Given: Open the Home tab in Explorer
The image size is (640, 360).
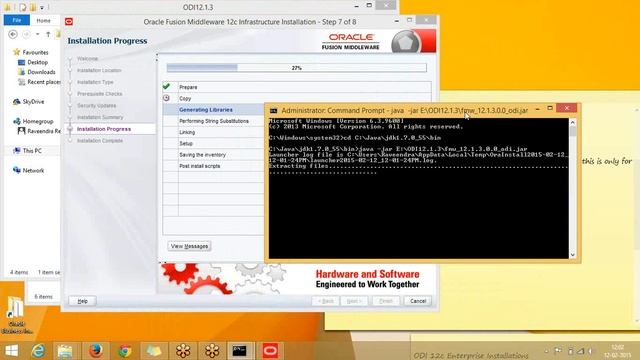Looking at the screenshot, I should click(x=43, y=20).
